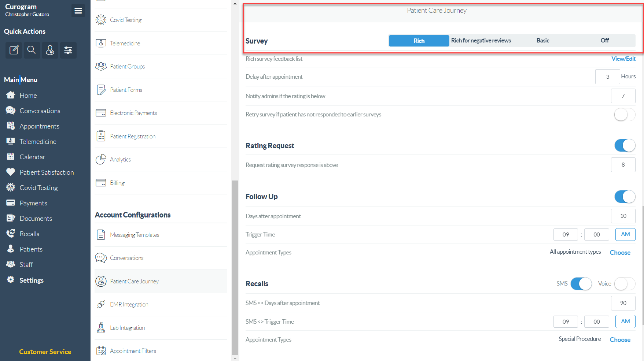This screenshot has width=644, height=361.
Task: Enable retry survey toggle
Action: point(624,115)
